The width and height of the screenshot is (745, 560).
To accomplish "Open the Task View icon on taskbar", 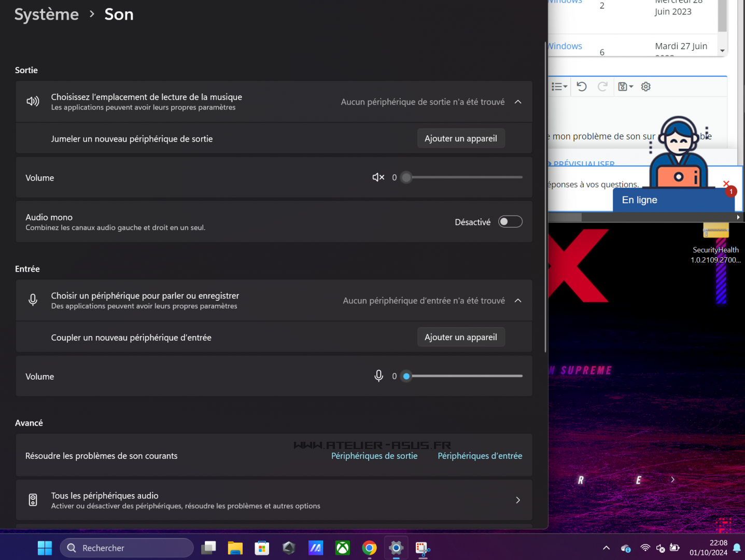I will point(208,548).
